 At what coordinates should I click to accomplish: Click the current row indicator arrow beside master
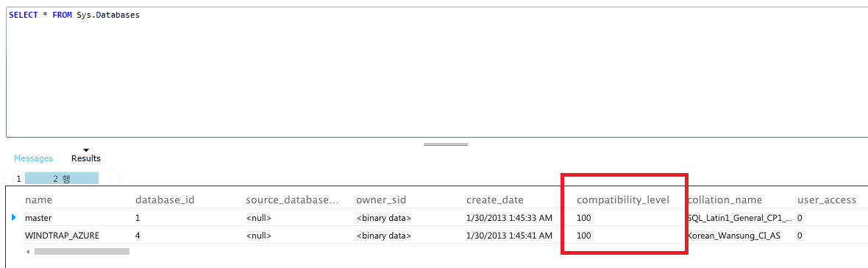point(14,218)
